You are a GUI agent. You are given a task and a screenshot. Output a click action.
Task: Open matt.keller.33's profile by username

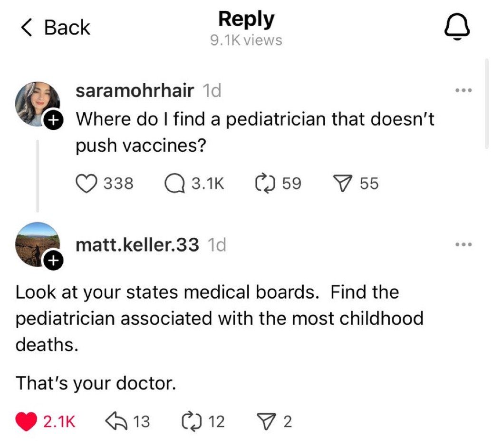[x=137, y=245]
